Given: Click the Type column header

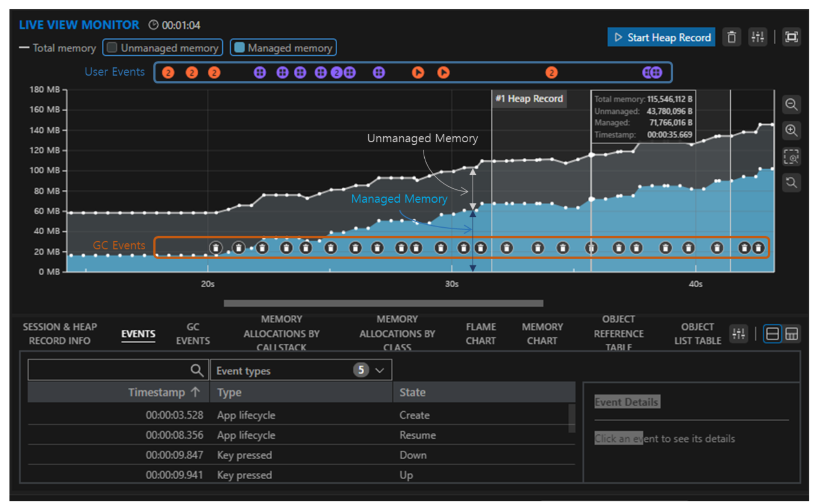Looking at the screenshot, I should pyautogui.click(x=229, y=392).
